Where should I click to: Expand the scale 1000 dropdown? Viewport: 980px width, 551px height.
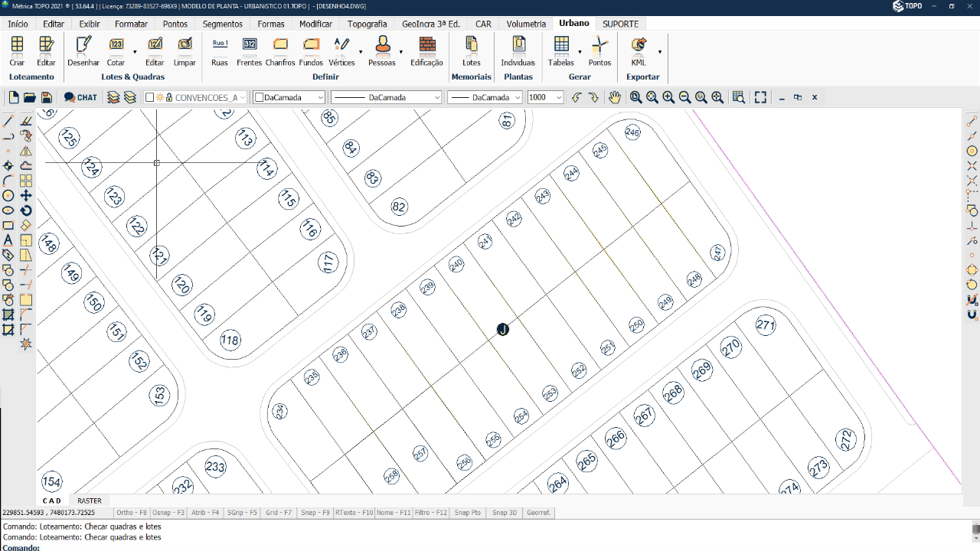559,98
